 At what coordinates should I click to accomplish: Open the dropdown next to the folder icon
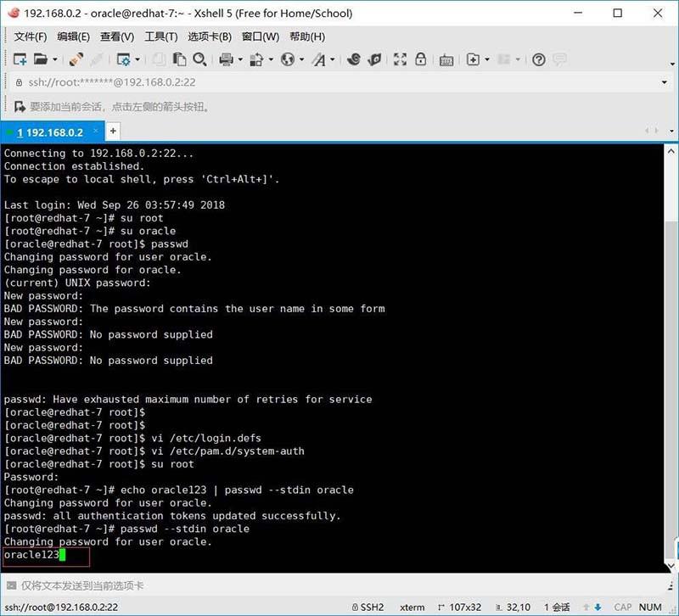pos(53,59)
